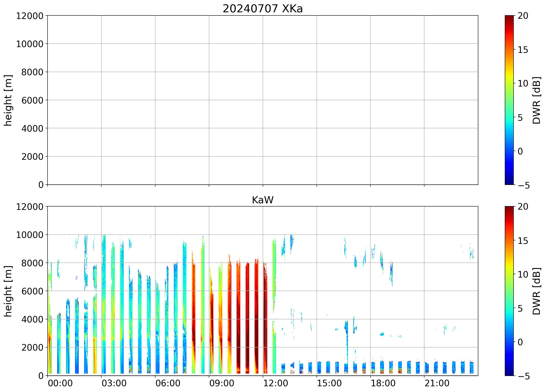This screenshot has height=392, width=546.
Task: Click the top plot's 'height [m]' label
Action: 8,100
